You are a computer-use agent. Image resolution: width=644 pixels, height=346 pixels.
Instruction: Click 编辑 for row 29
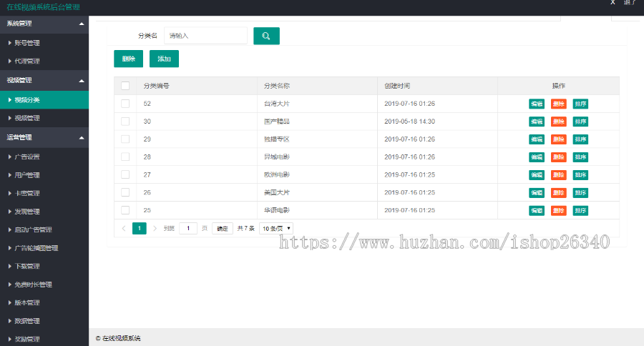tap(537, 139)
